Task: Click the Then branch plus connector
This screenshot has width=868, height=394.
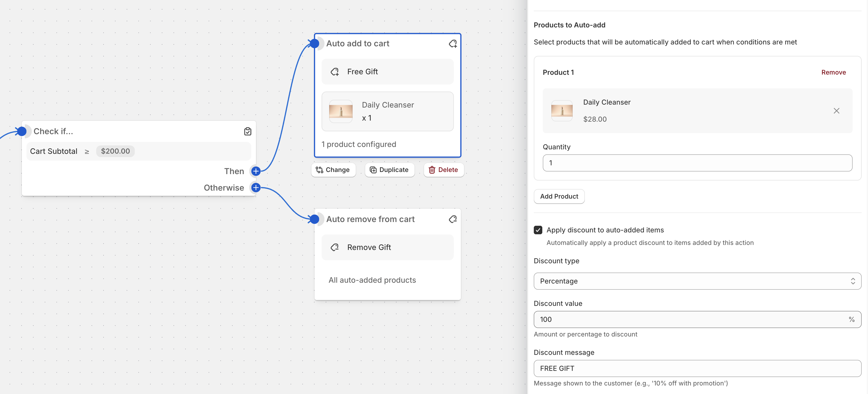Action: [256, 171]
